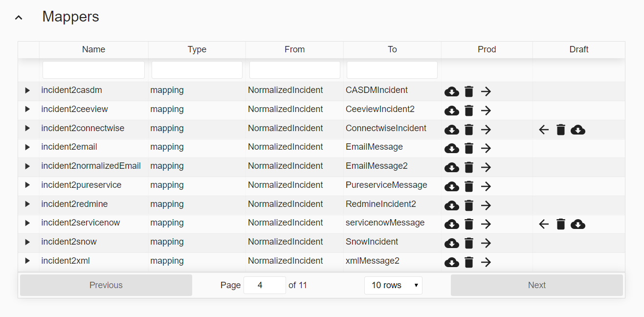Click right arrow for incident2redmine prod

pyautogui.click(x=486, y=205)
